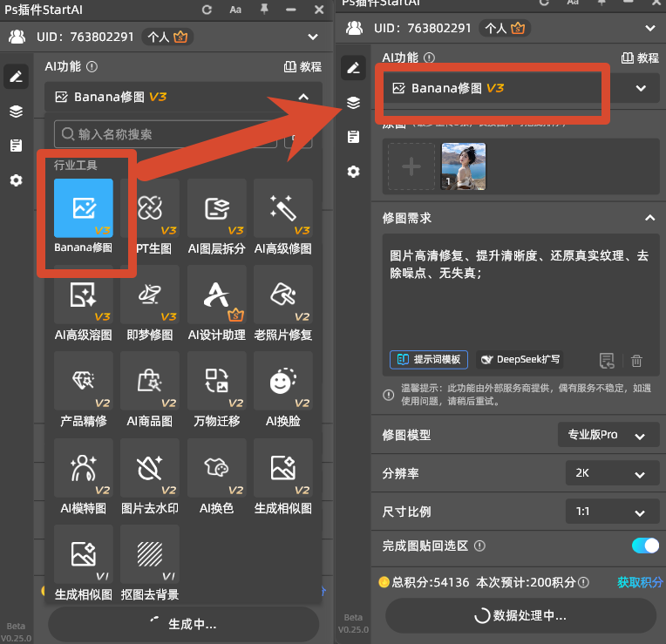Viewport: 666px width, 644px height.
Task: Open the AI模特图 tool
Action: tap(84, 468)
